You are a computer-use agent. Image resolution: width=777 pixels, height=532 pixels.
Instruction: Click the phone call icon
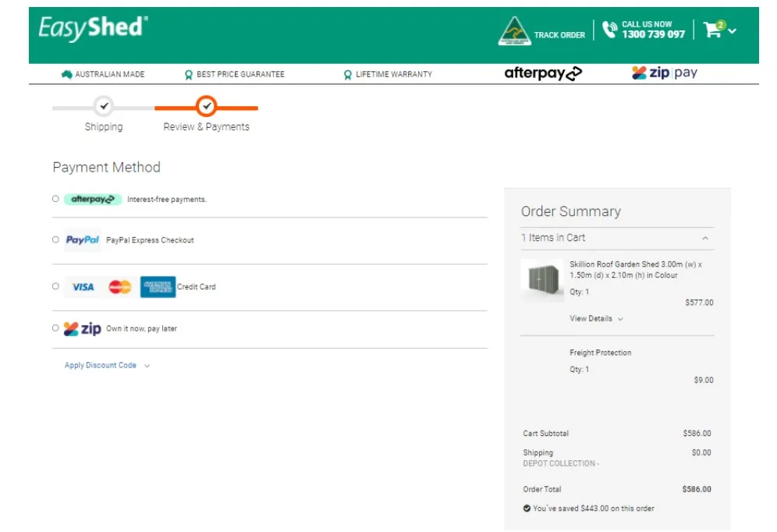[609, 30]
